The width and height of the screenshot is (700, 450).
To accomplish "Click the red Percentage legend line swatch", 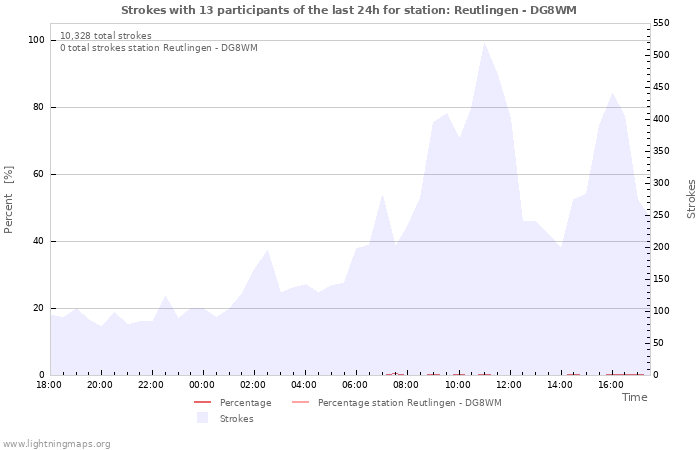I will pos(203,403).
